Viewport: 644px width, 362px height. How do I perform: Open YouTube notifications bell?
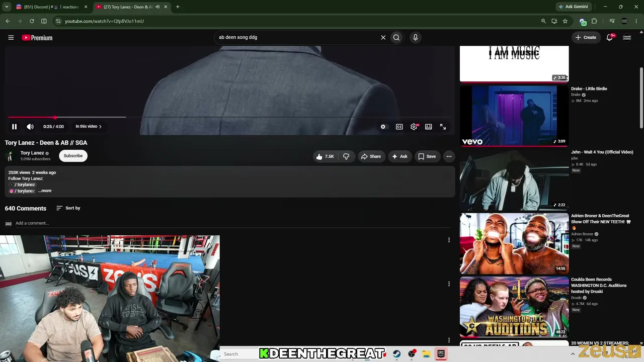pyautogui.click(x=610, y=37)
